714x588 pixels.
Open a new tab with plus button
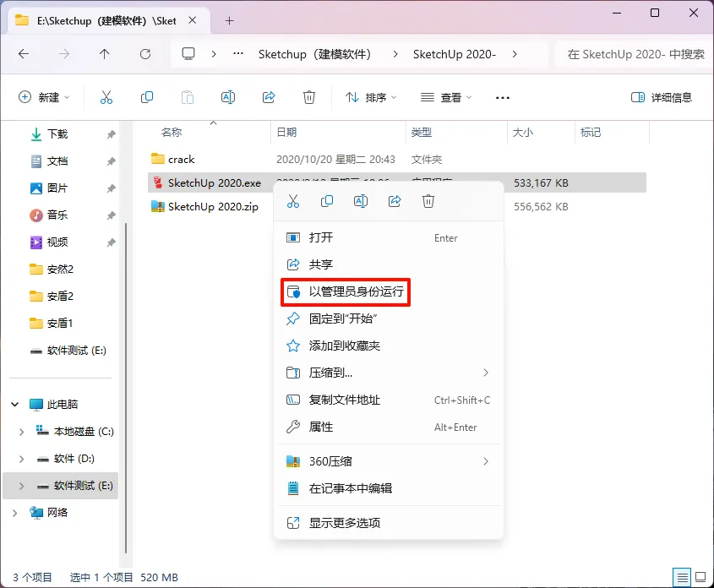point(230,21)
